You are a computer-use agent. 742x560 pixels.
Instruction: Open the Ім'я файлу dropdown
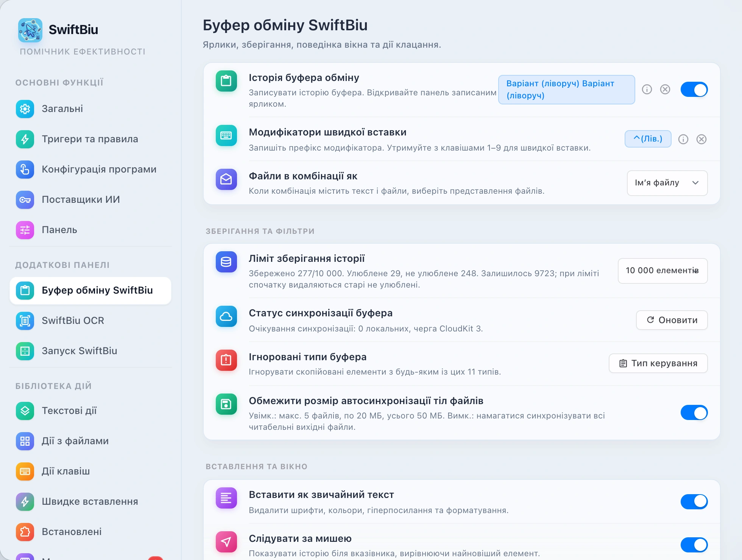667,183
